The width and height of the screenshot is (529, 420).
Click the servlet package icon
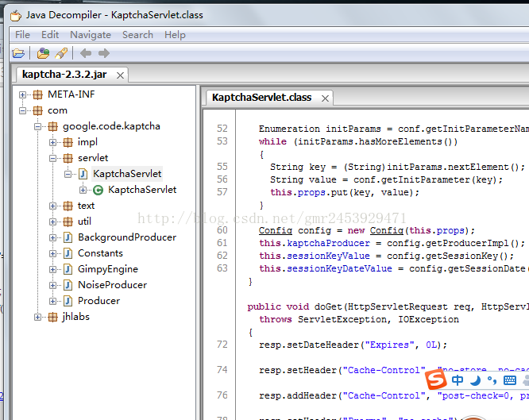(x=68, y=158)
